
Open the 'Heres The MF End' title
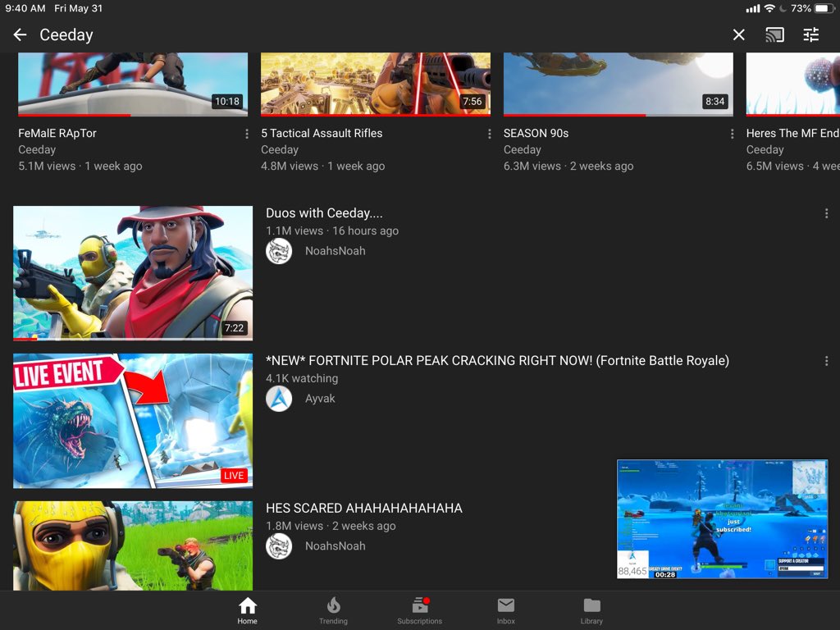tap(793, 134)
